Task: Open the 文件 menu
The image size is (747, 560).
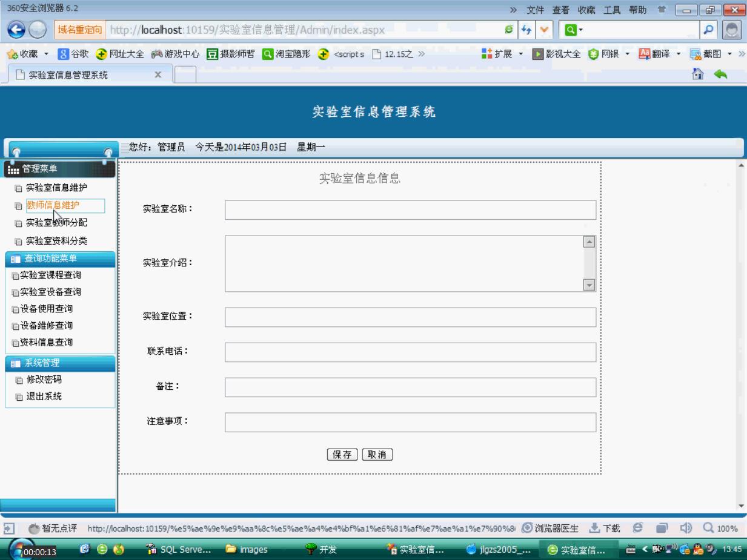Action: [x=535, y=10]
